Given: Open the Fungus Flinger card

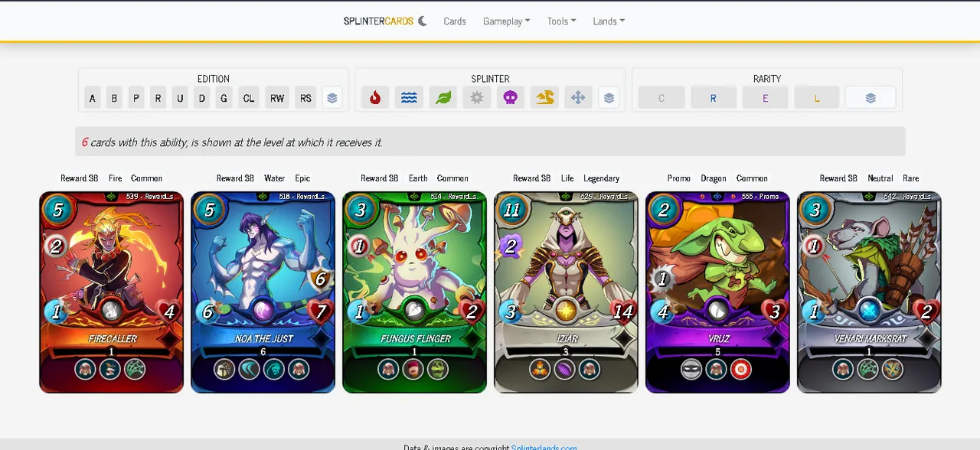Looking at the screenshot, I should click(x=414, y=292).
